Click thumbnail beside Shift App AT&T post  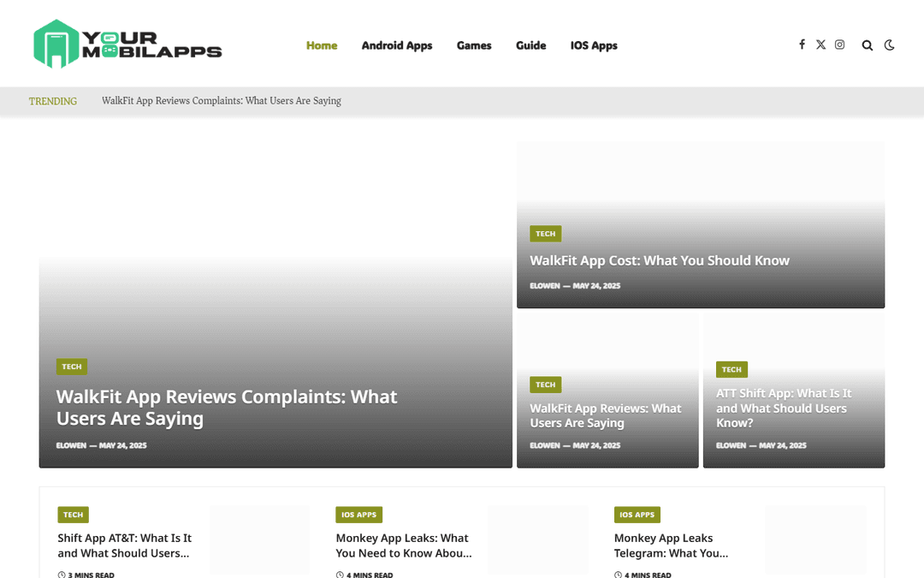click(260, 539)
